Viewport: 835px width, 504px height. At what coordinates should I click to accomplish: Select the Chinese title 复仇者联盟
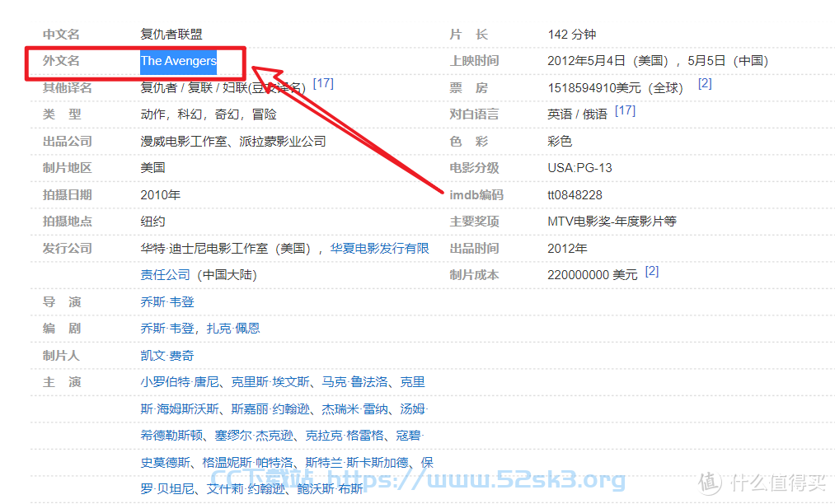[x=171, y=35]
